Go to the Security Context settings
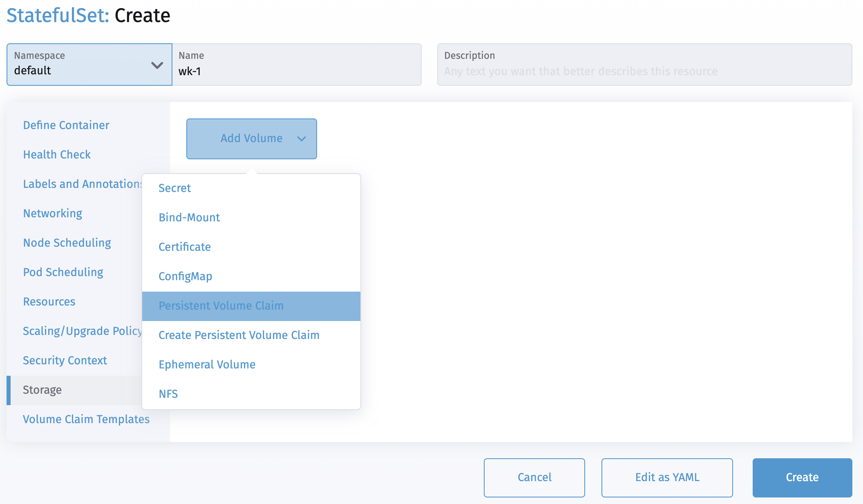 [65, 360]
